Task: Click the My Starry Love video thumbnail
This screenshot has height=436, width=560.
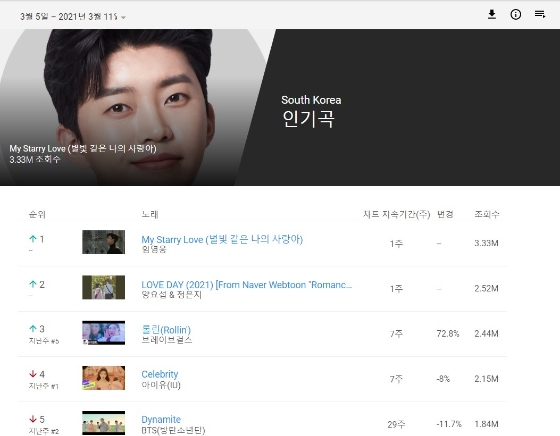Action: [x=104, y=242]
